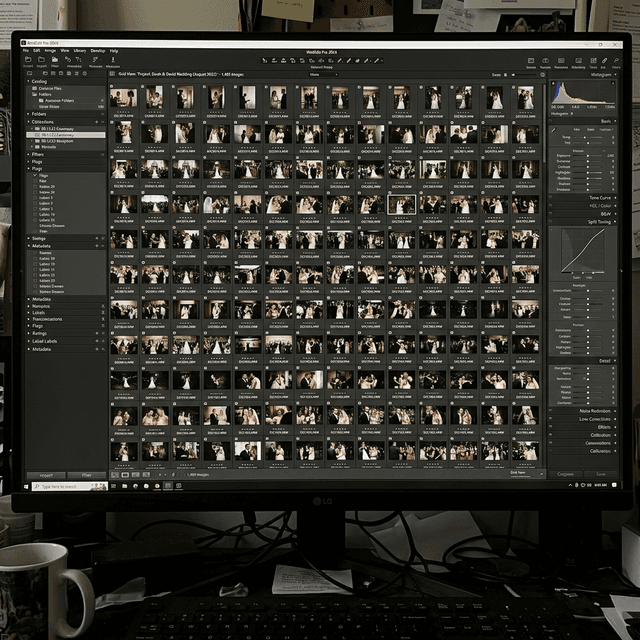
Task: Select the highlighted collection row in Collections
Action: tap(66, 135)
